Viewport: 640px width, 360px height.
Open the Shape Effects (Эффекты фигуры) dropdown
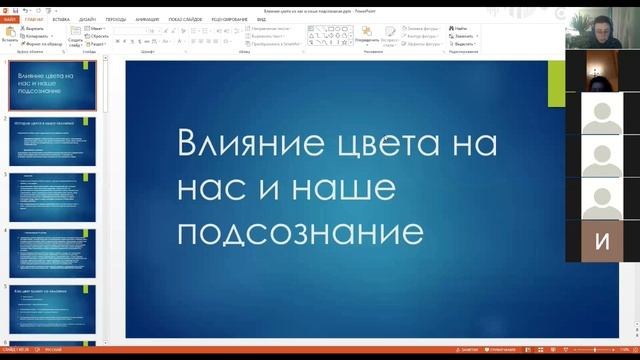pyautogui.click(x=421, y=44)
